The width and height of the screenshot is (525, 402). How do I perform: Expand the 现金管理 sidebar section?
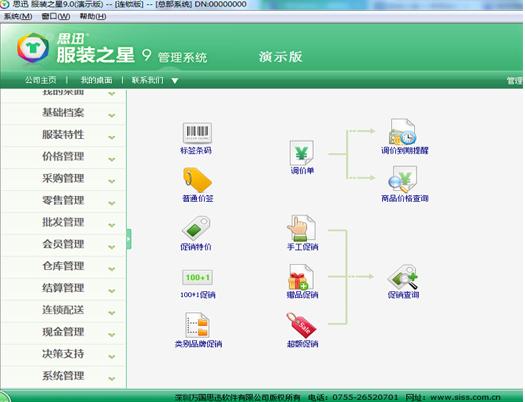point(63,332)
